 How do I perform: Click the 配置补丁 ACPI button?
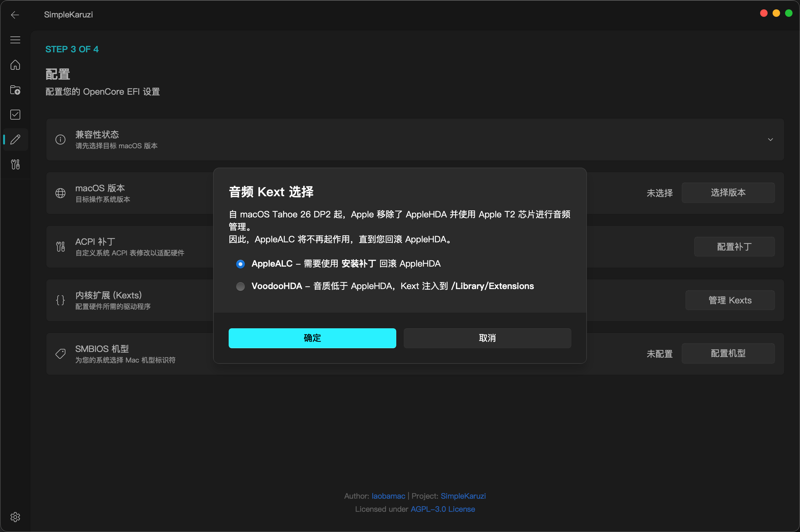734,247
